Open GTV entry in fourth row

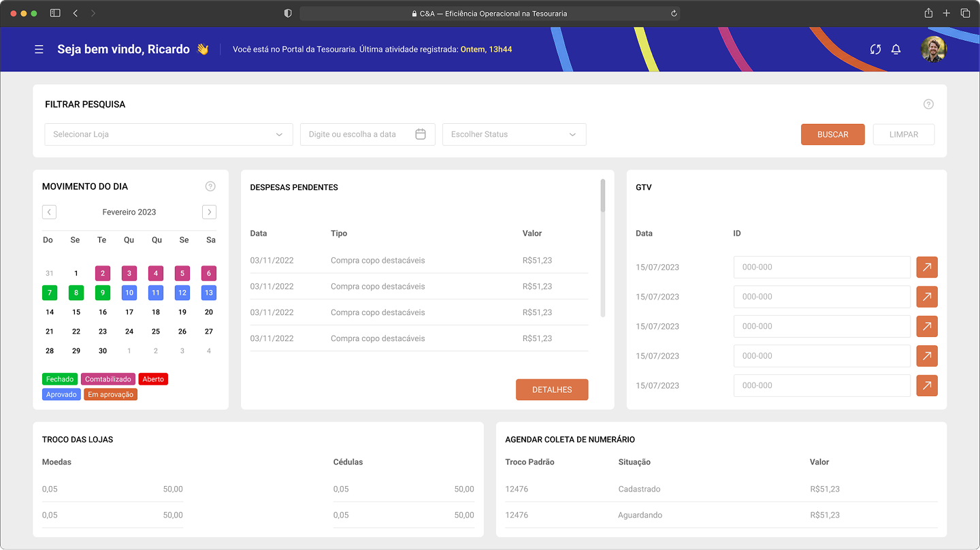(927, 356)
